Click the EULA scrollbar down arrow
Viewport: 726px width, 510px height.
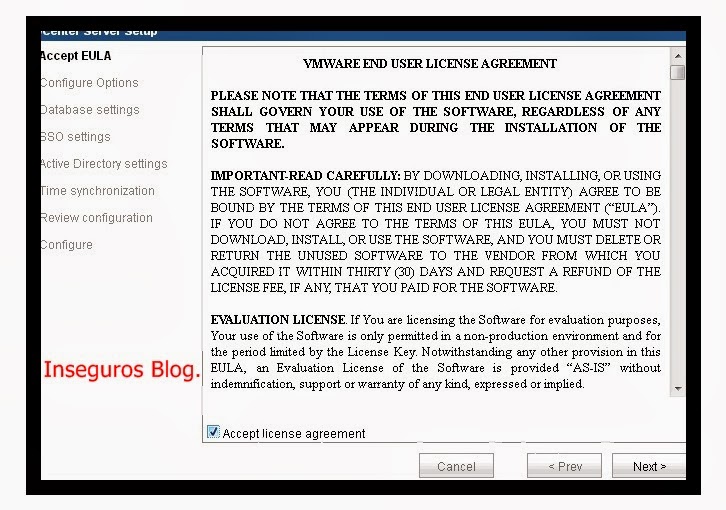[x=678, y=388]
